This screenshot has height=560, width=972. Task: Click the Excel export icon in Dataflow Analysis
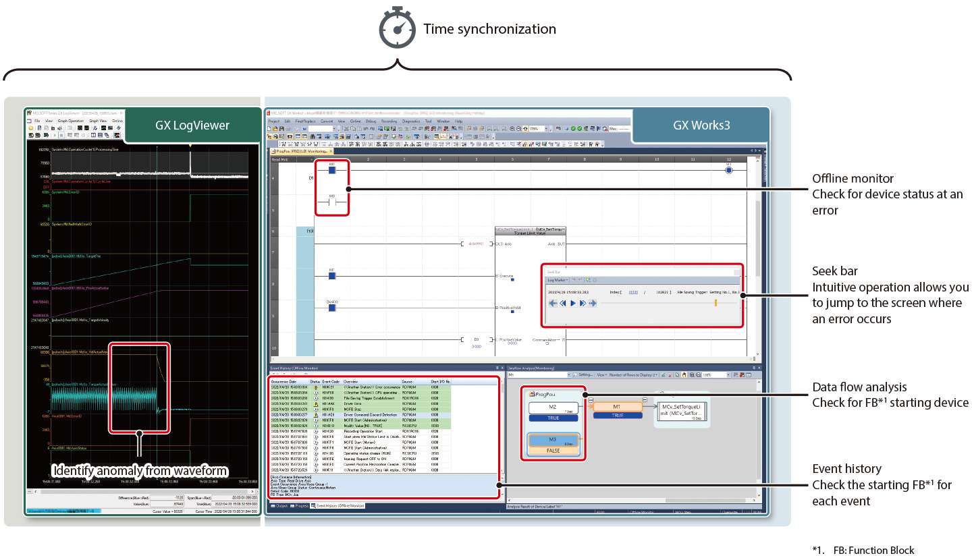(664, 374)
